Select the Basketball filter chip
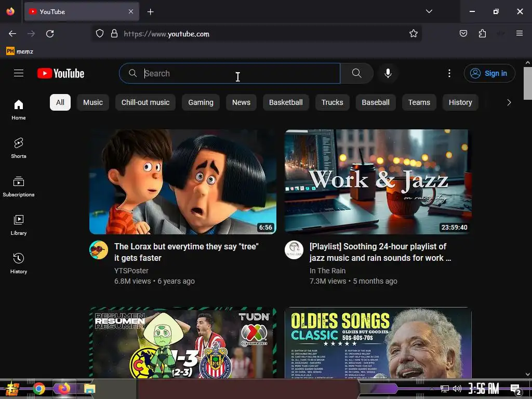The width and height of the screenshot is (532, 399). (286, 102)
